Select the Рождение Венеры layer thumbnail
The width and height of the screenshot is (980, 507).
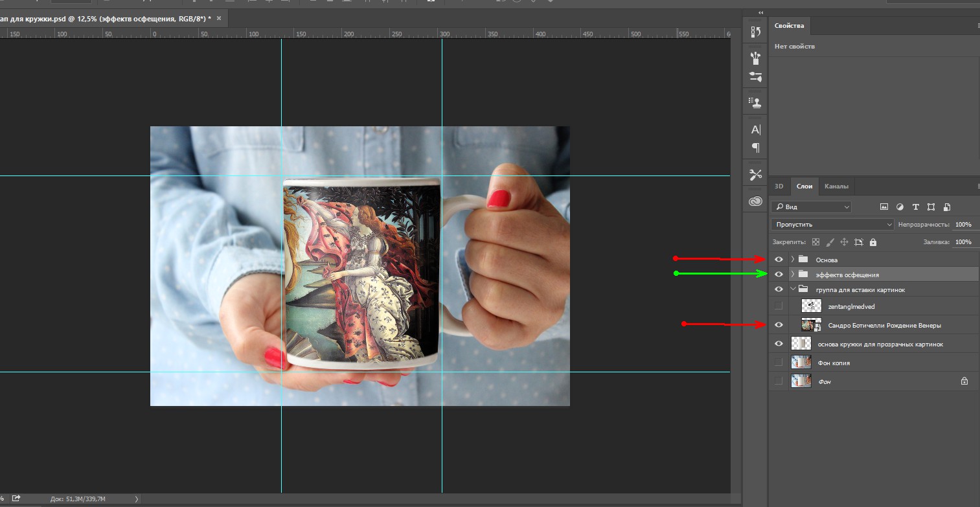click(x=811, y=325)
